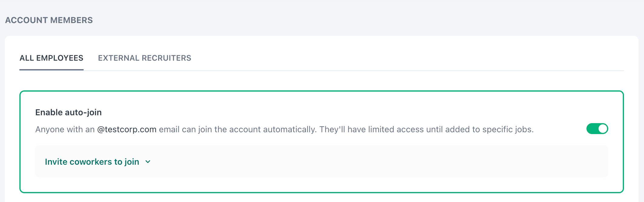Click the Account Members section heading
The image size is (644, 202).
click(49, 20)
